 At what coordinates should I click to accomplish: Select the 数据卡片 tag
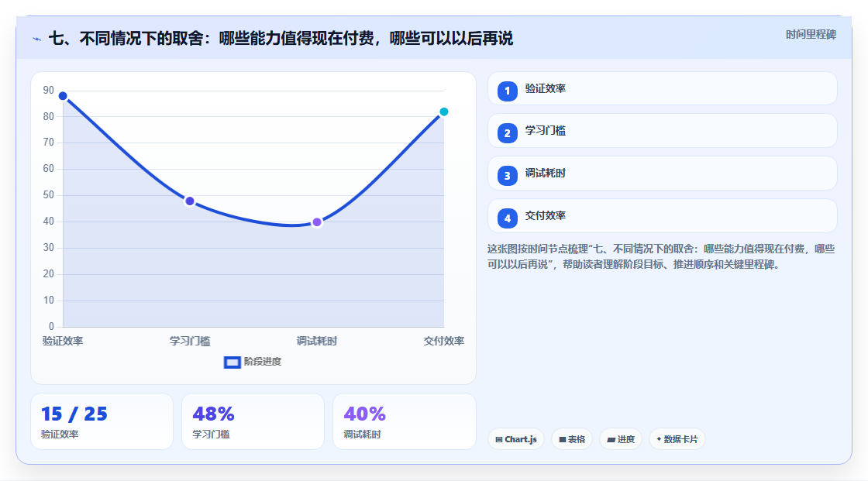(677, 439)
